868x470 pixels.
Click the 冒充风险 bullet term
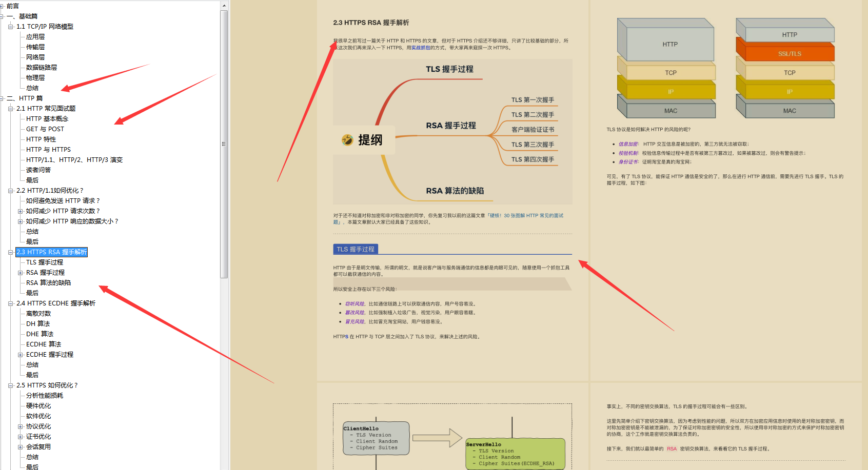[354, 322]
